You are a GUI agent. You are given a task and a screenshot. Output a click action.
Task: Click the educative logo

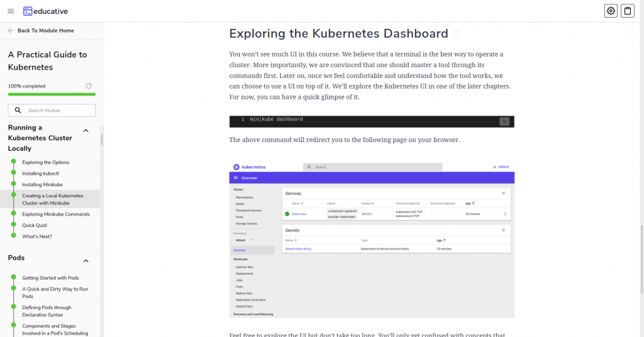click(x=45, y=11)
